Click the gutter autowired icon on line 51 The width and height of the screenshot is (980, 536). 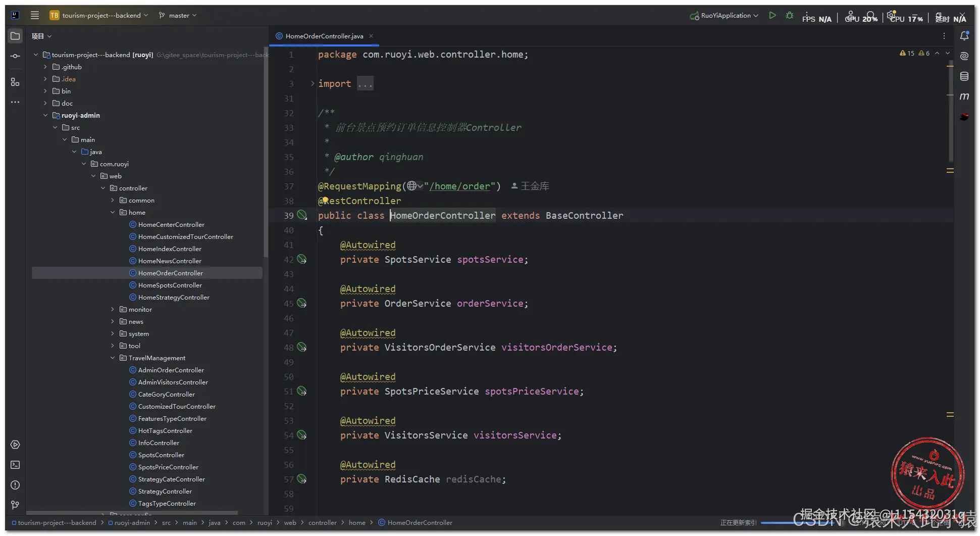(x=302, y=391)
